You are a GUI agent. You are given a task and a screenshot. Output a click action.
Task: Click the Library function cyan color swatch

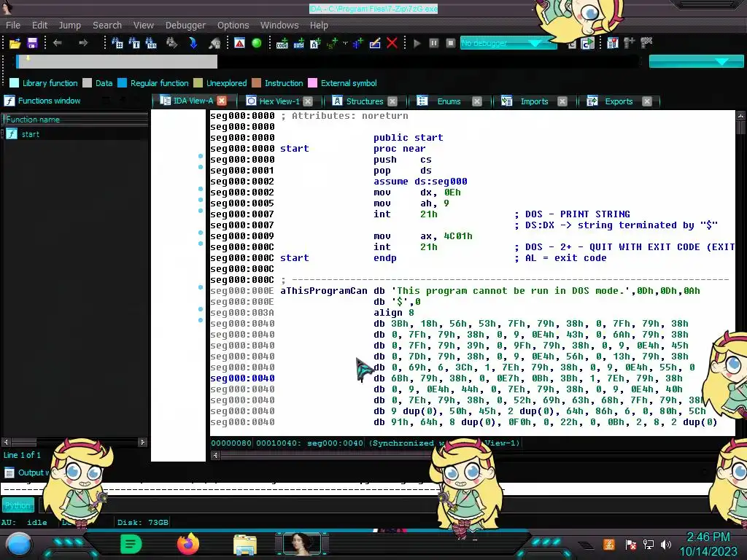tap(15, 83)
